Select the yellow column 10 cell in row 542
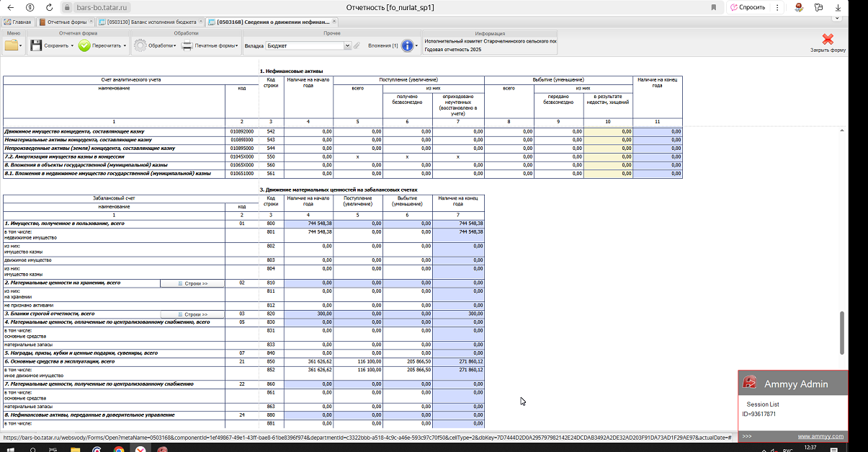This screenshot has height=452, width=868. click(608, 132)
